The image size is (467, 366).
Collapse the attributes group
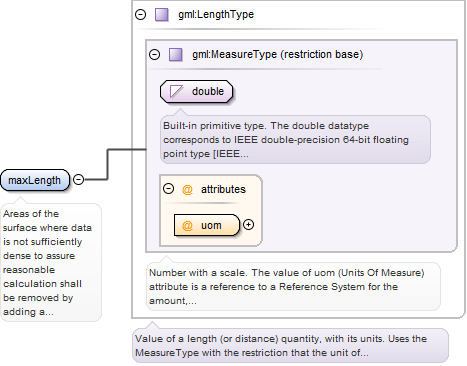click(168, 189)
